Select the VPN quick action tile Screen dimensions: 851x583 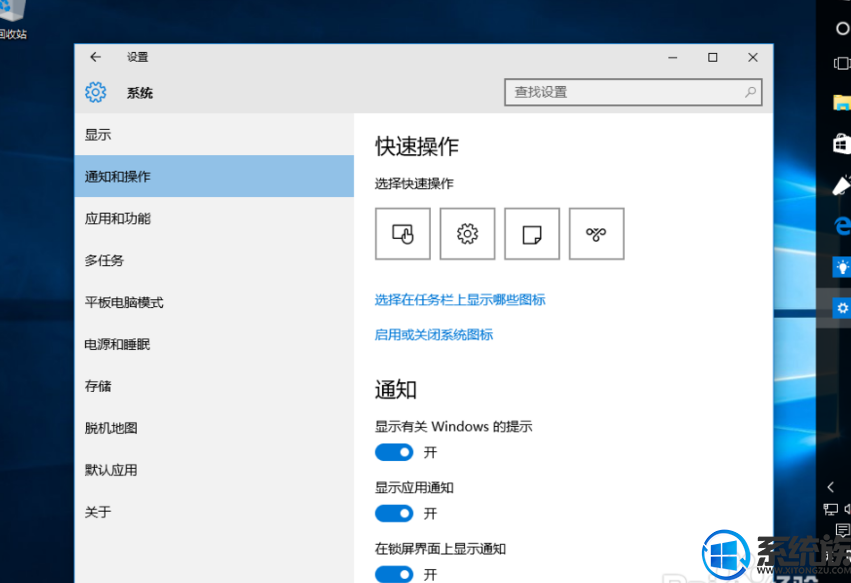point(596,234)
